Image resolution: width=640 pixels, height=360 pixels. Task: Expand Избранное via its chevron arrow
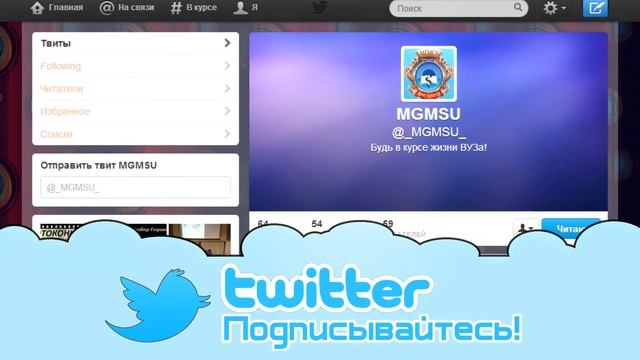[227, 111]
